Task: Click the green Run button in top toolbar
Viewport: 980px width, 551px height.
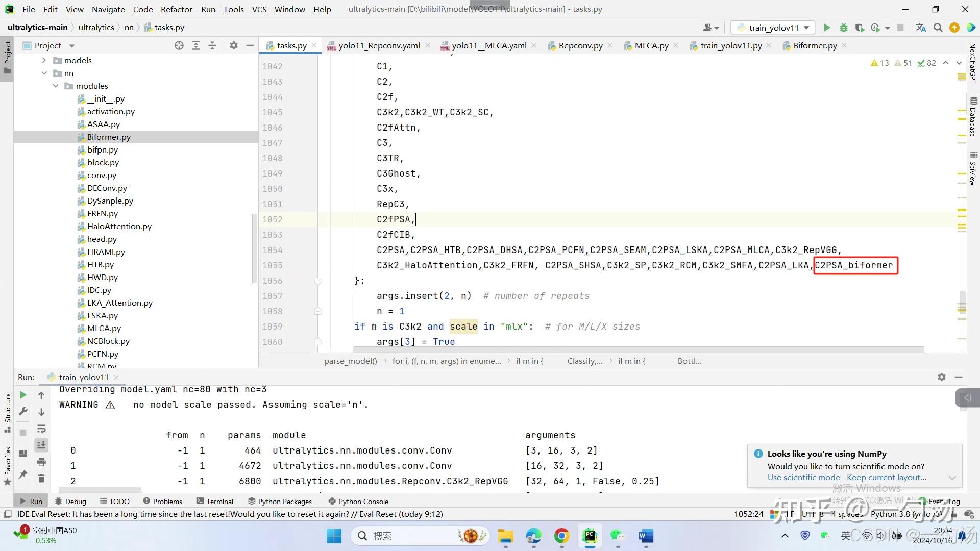Action: coord(827,28)
